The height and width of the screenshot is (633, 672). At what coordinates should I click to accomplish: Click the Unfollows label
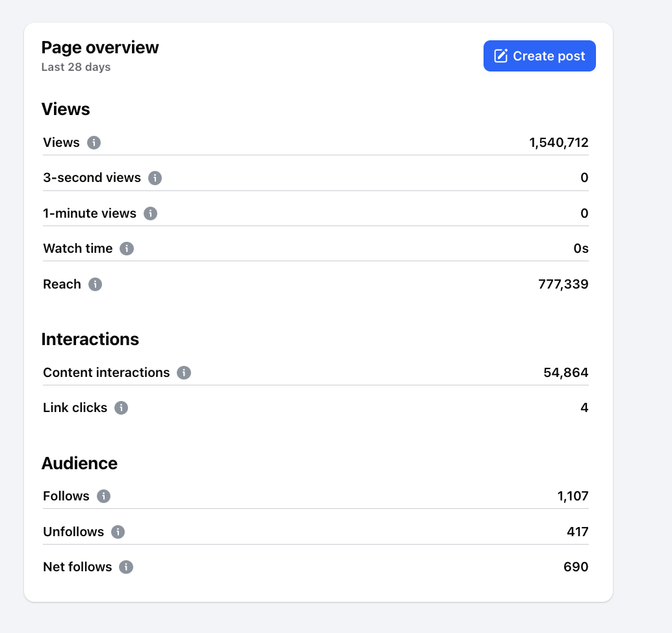pos(73,532)
